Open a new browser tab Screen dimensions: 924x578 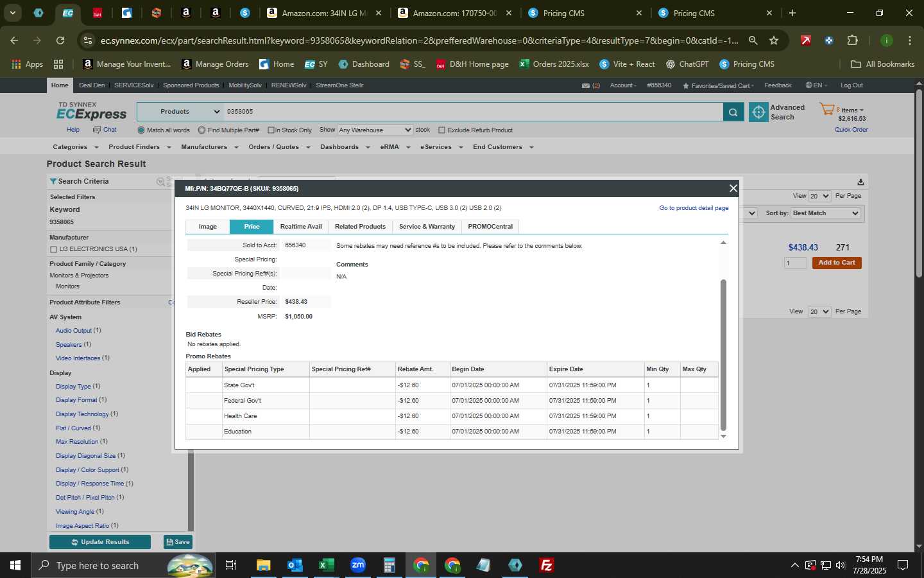coord(792,13)
